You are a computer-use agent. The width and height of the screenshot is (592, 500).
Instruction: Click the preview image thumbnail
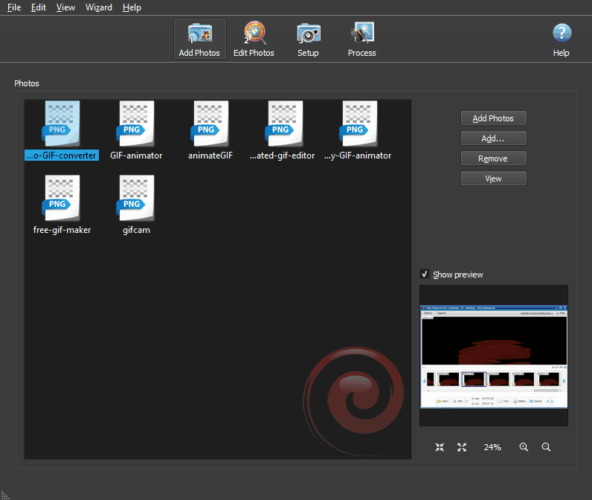tap(494, 356)
